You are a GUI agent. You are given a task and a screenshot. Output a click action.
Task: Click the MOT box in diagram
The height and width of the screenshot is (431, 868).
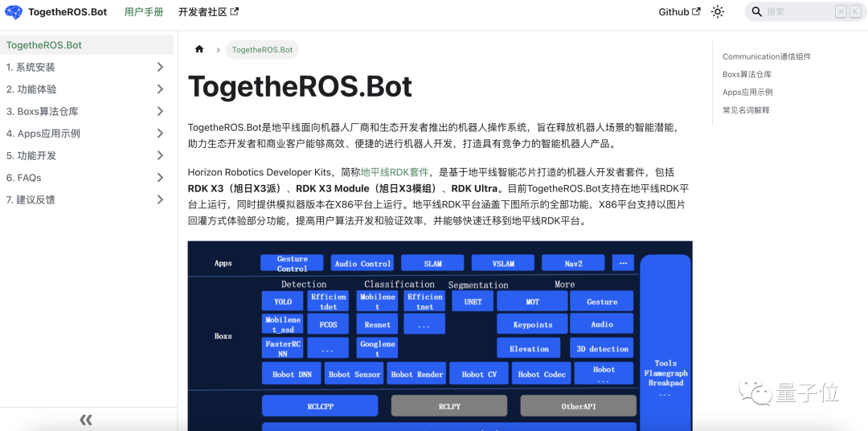click(x=532, y=302)
